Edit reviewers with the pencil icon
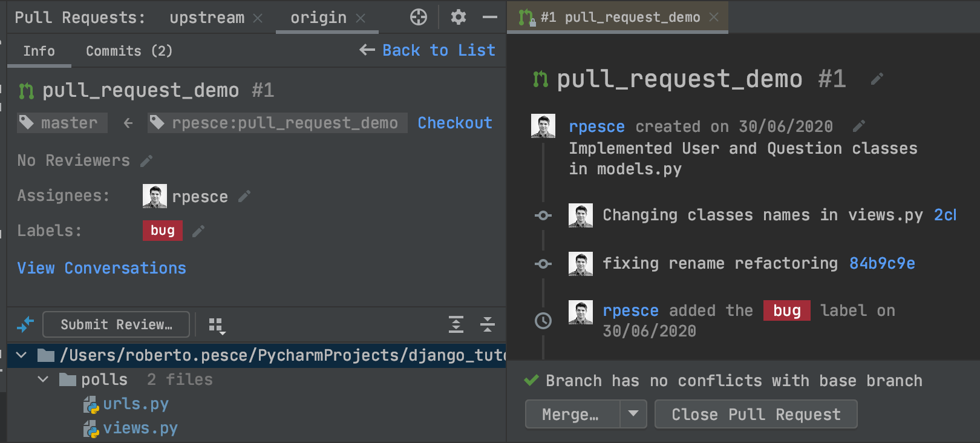This screenshot has width=980, height=443. 146,161
